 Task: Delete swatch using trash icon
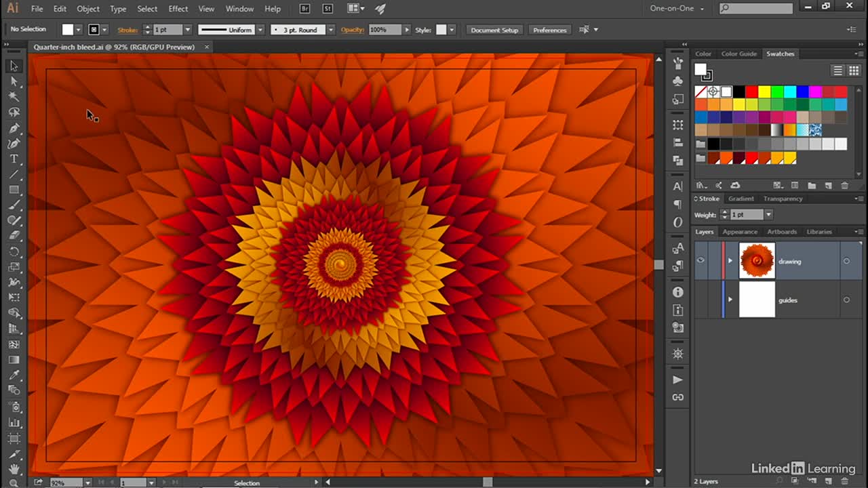[844, 186]
